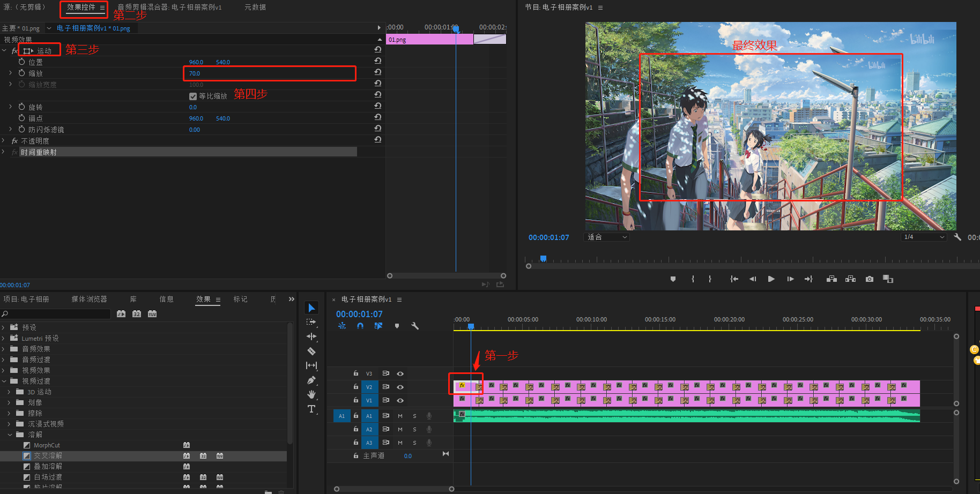Image resolution: width=980 pixels, height=494 pixels.
Task: Select the Hand tool
Action: tap(311, 394)
